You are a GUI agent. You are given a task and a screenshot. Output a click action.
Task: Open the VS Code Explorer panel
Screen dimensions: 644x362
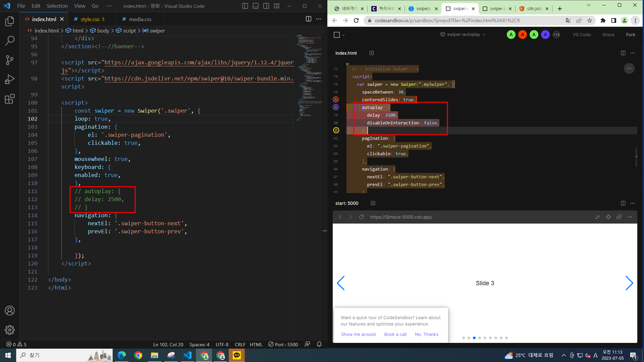tap(10, 21)
